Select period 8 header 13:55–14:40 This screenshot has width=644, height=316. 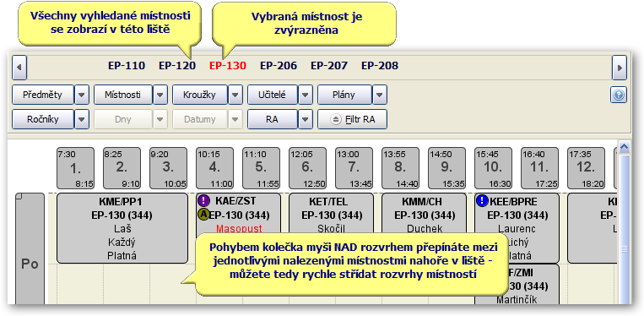click(x=400, y=168)
